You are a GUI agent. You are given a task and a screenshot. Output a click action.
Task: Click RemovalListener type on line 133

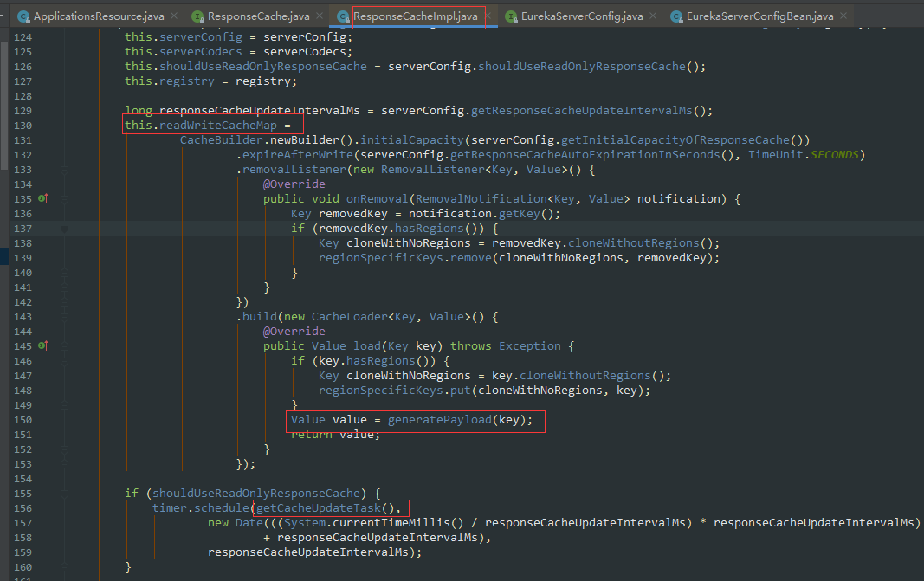[x=432, y=169]
